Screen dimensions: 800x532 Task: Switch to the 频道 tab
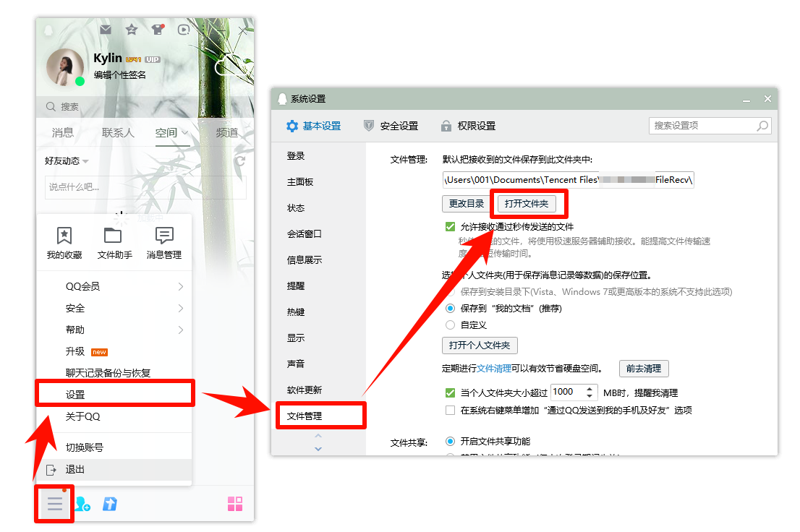coord(227,132)
